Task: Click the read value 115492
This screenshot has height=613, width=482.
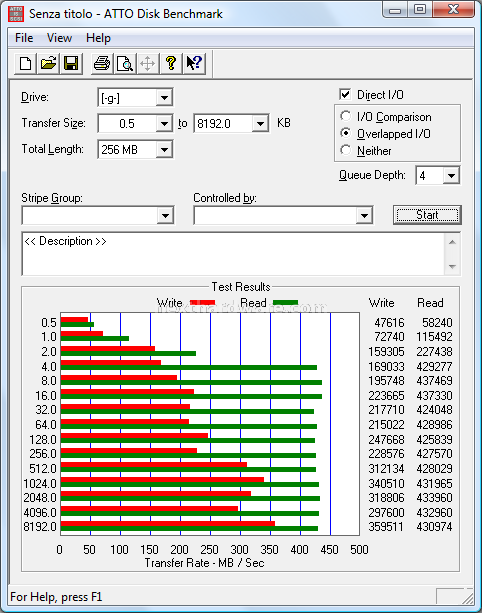Action: 434,337
